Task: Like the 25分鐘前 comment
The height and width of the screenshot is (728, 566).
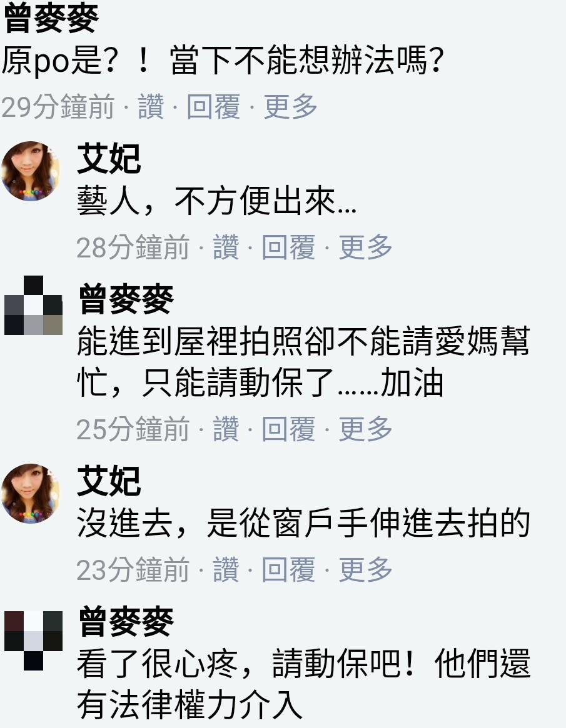Action: point(226,429)
